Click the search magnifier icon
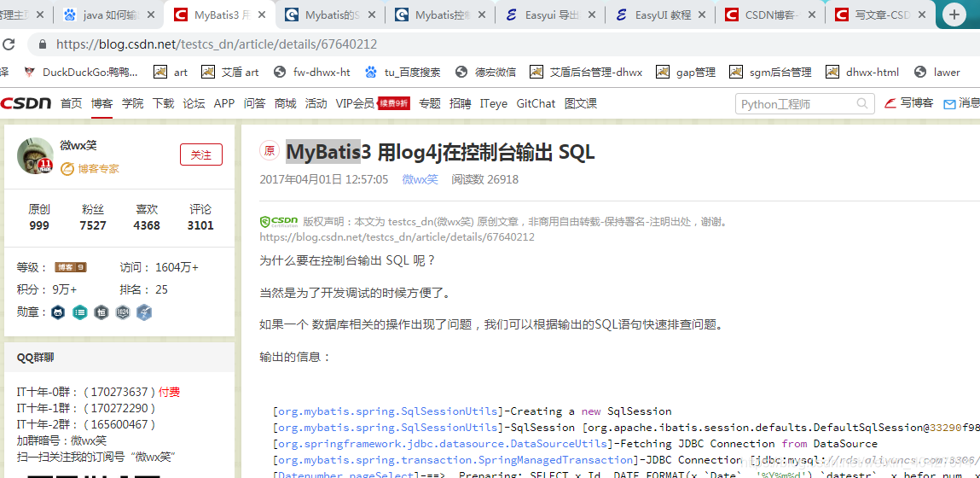 (x=862, y=104)
